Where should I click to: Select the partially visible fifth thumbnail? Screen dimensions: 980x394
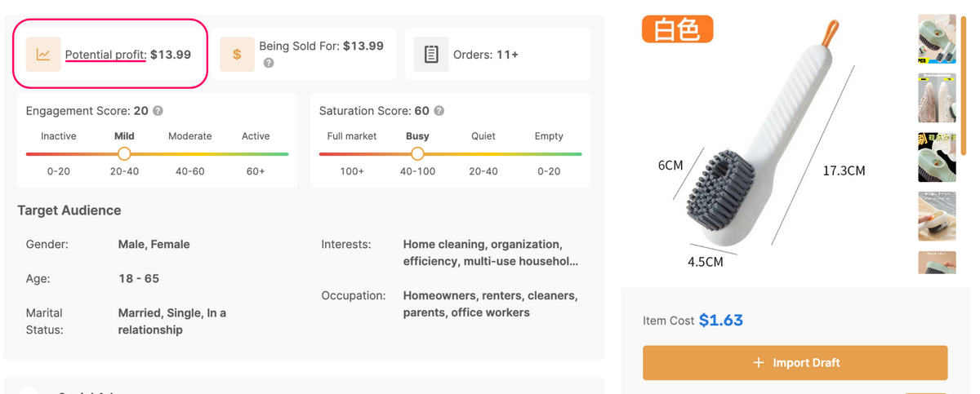coord(937,263)
